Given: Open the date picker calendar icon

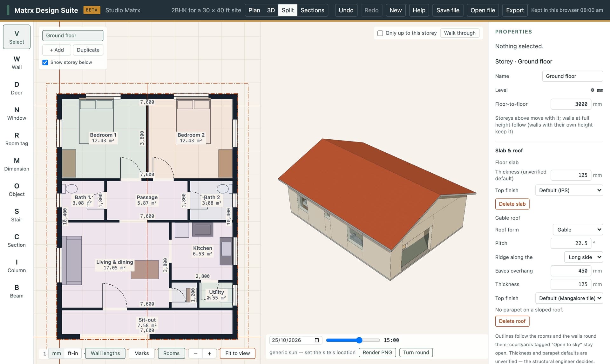Looking at the screenshot, I should pyautogui.click(x=317, y=340).
